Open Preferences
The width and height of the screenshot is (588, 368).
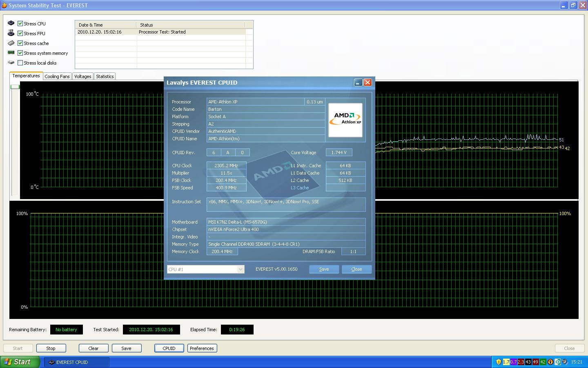pos(202,348)
